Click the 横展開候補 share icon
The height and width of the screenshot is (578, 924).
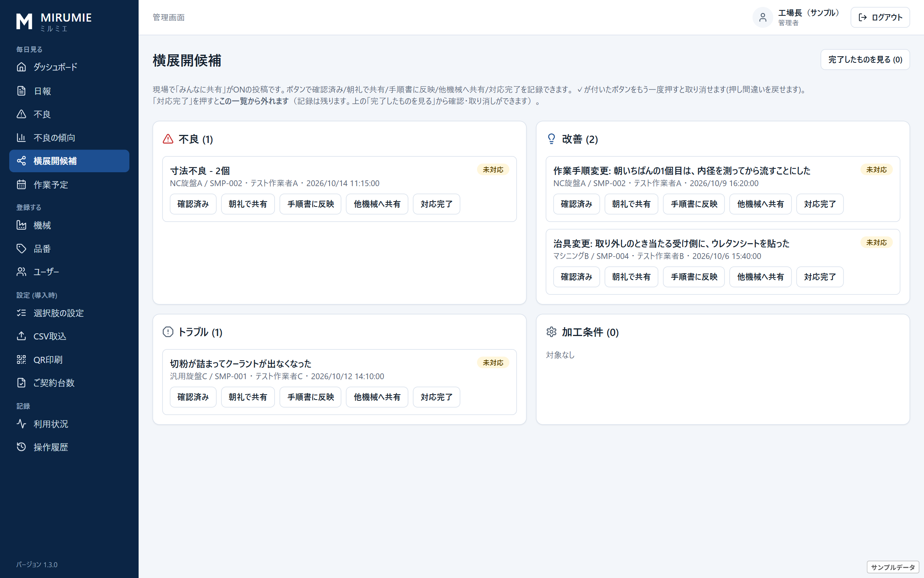22,161
